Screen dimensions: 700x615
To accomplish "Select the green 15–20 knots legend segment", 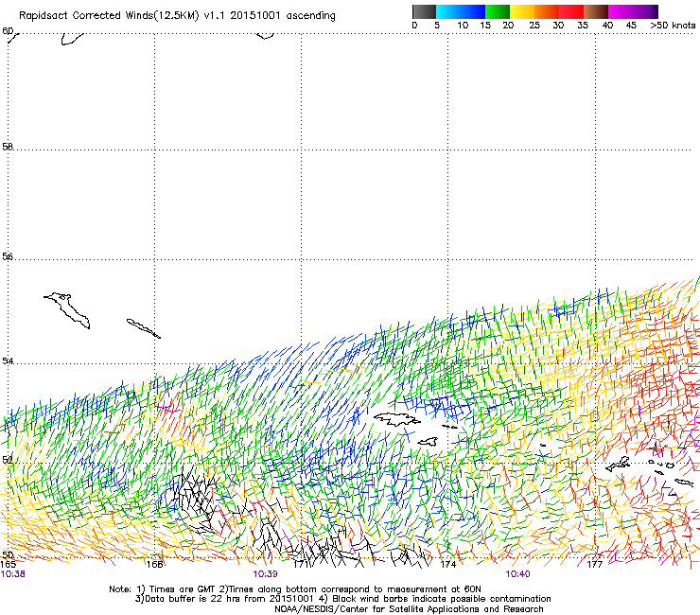I will click(498, 11).
